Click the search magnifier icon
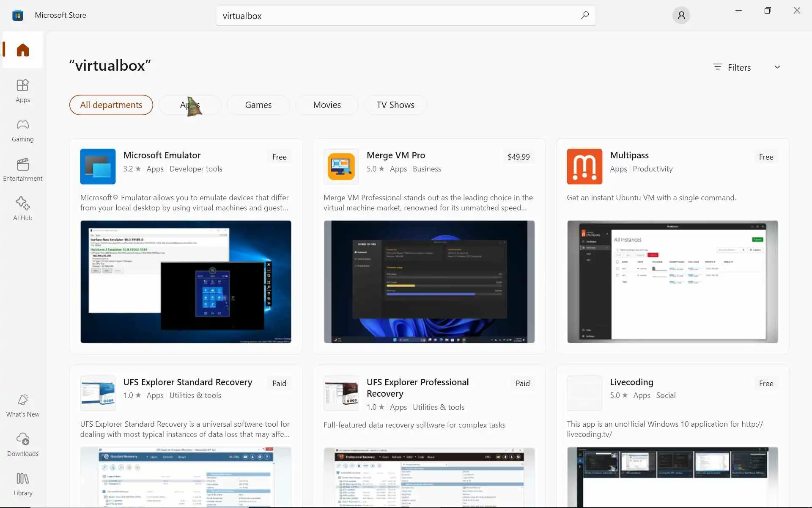Image resolution: width=812 pixels, height=508 pixels. pos(584,16)
